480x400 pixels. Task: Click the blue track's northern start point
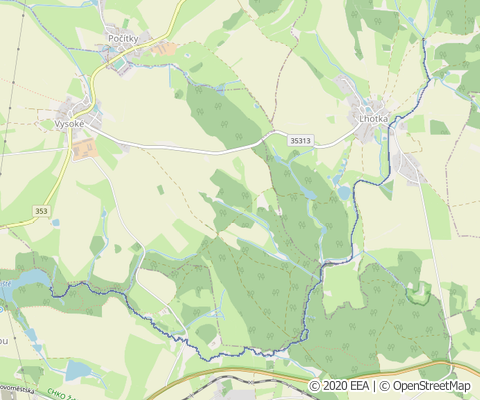(x=423, y=39)
